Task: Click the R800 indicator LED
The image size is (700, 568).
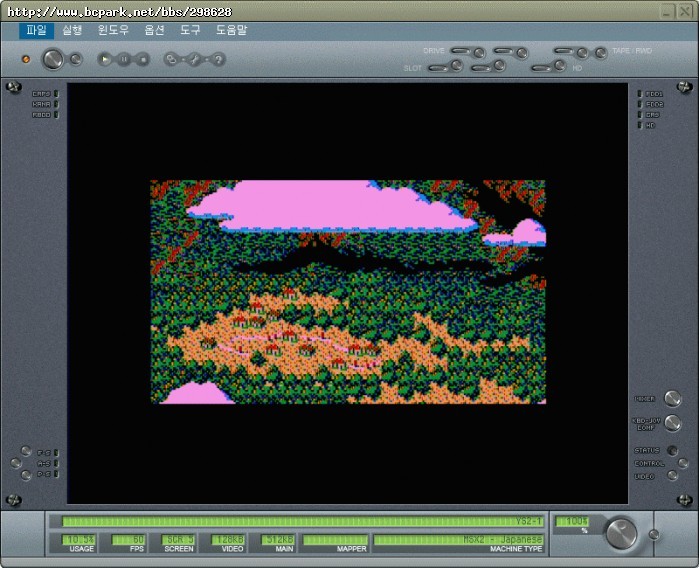Action: click(56, 115)
